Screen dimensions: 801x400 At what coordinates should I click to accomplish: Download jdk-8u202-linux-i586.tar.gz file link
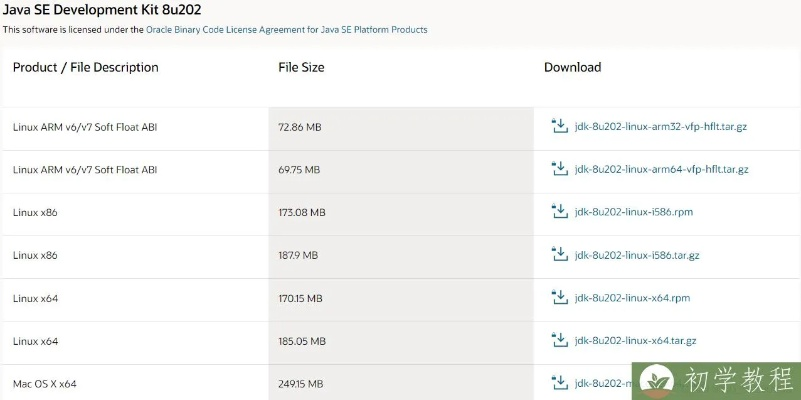pos(637,255)
